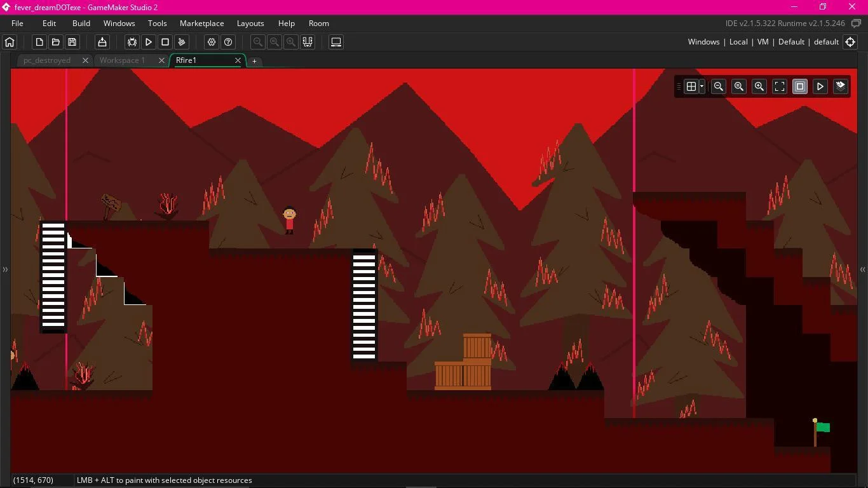Open the Marketplace menu
868x488 pixels.
pyautogui.click(x=201, y=24)
